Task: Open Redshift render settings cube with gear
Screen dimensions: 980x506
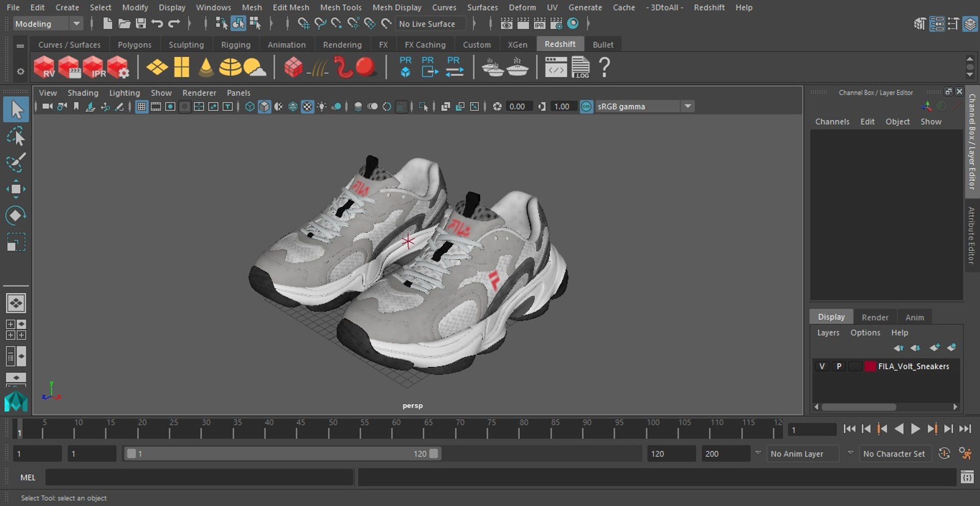Action: tap(118, 67)
